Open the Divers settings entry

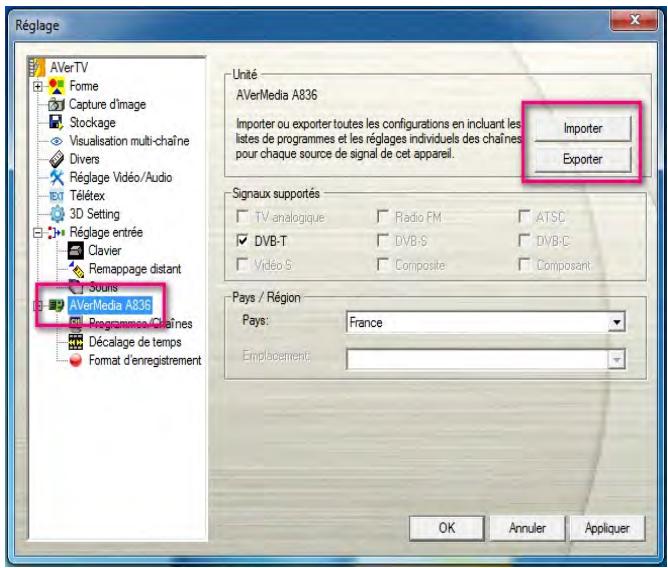coord(84,159)
